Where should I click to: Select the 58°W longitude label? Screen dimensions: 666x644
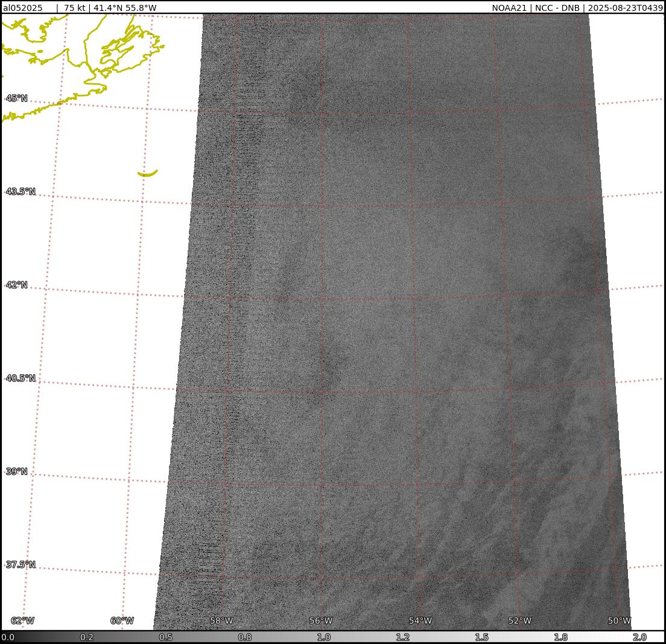click(221, 621)
